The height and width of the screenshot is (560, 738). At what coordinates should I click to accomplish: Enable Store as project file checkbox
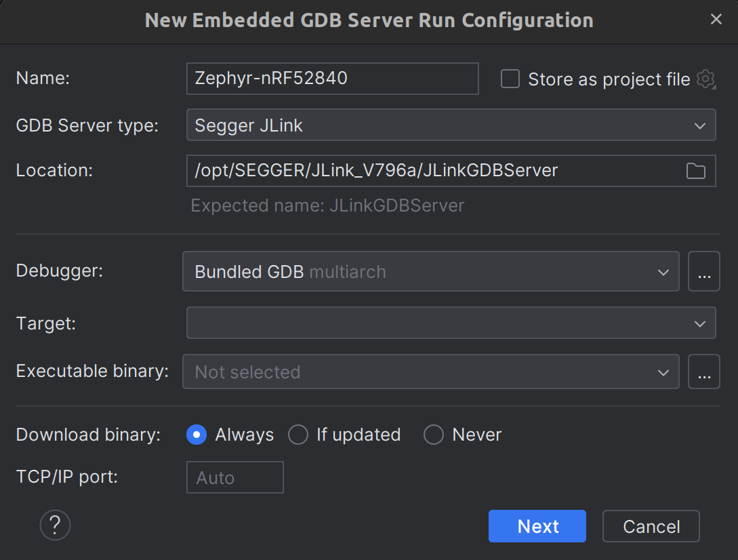pyautogui.click(x=510, y=79)
